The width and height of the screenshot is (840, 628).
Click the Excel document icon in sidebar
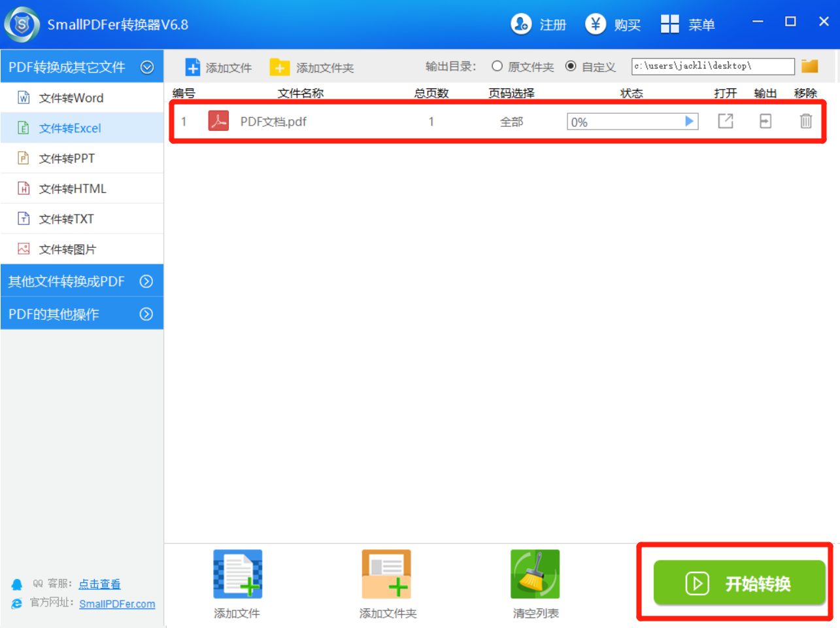tap(24, 128)
